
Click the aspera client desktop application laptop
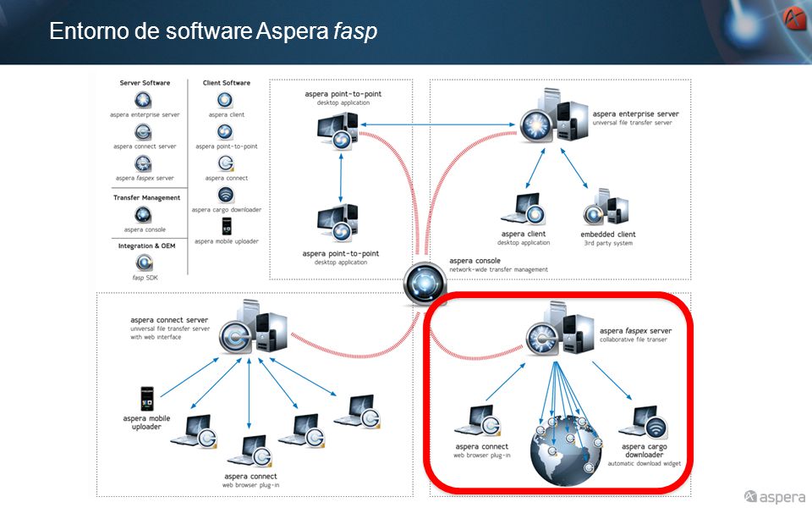pyautogui.click(x=524, y=209)
